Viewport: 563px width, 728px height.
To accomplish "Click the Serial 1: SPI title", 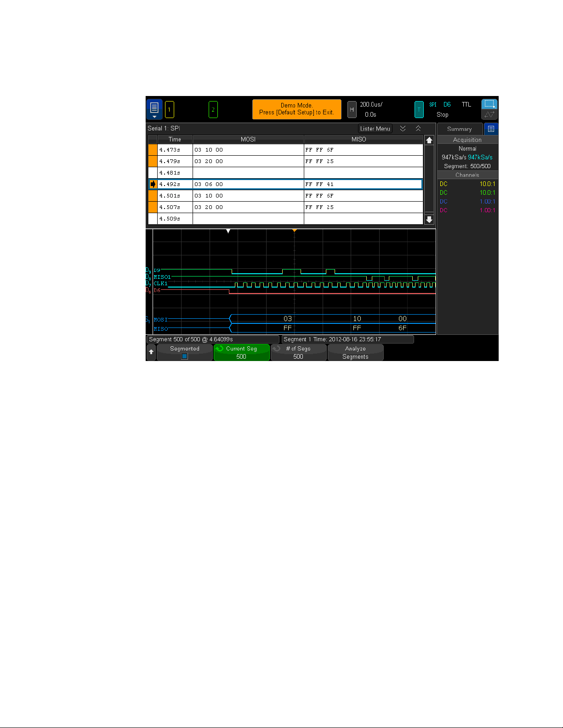I will point(164,128).
